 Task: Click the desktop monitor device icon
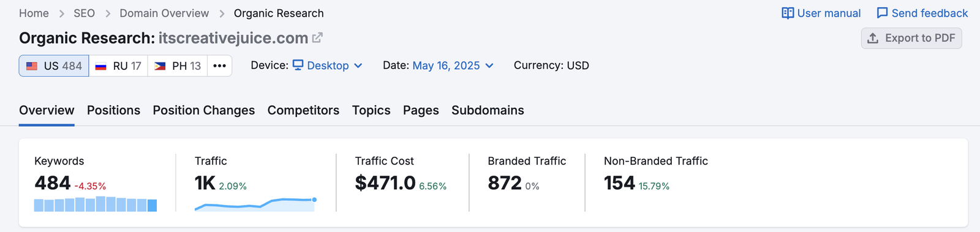298,65
